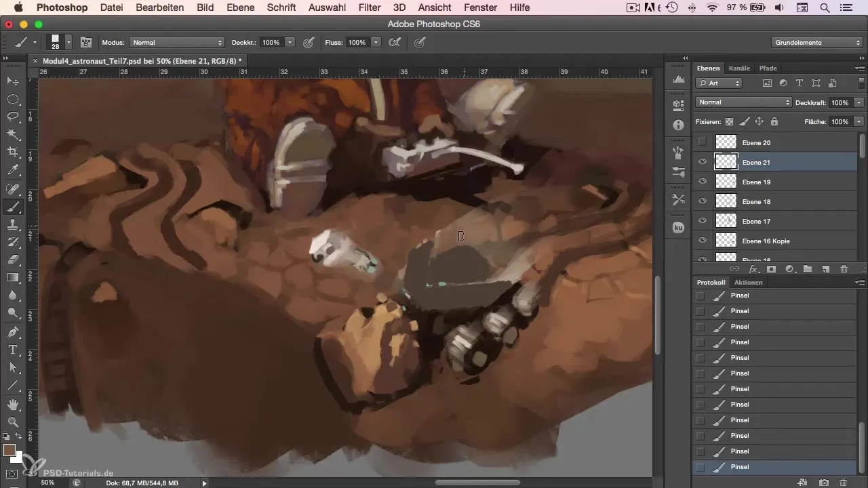Switch to the Pfade tab
This screenshot has height=488, width=868.
768,68
